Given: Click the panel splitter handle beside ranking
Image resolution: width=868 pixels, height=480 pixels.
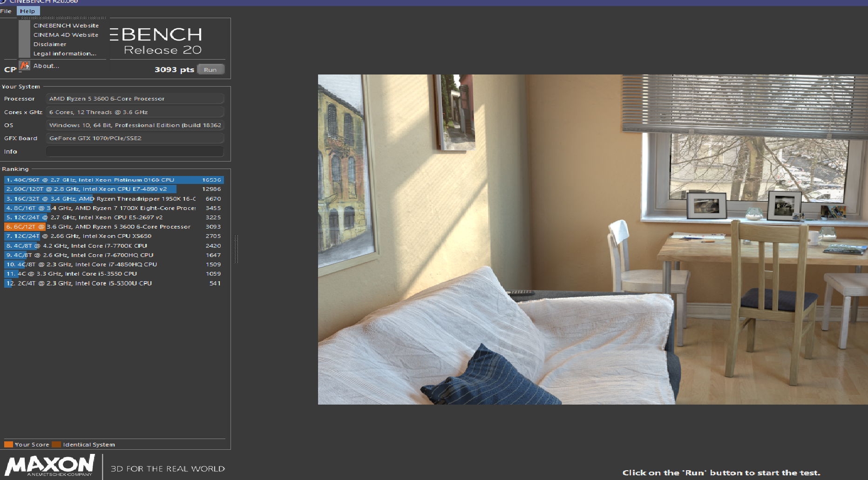Looking at the screenshot, I should coord(236,249).
